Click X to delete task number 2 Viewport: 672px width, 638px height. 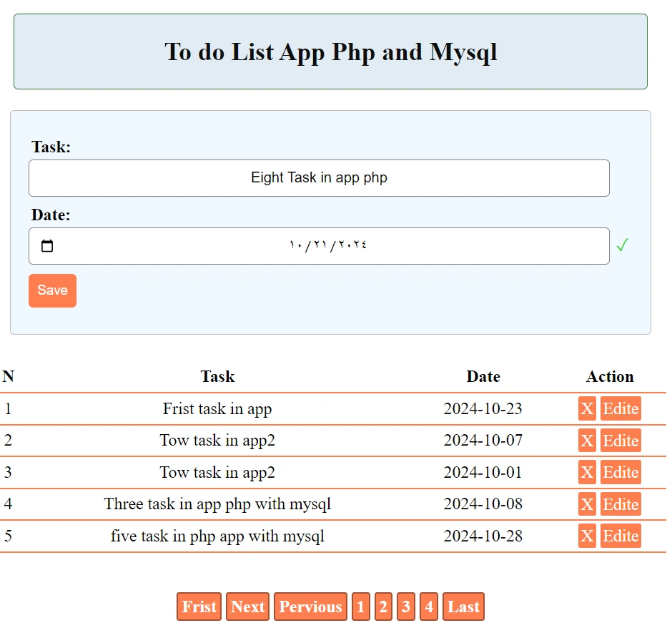click(587, 441)
